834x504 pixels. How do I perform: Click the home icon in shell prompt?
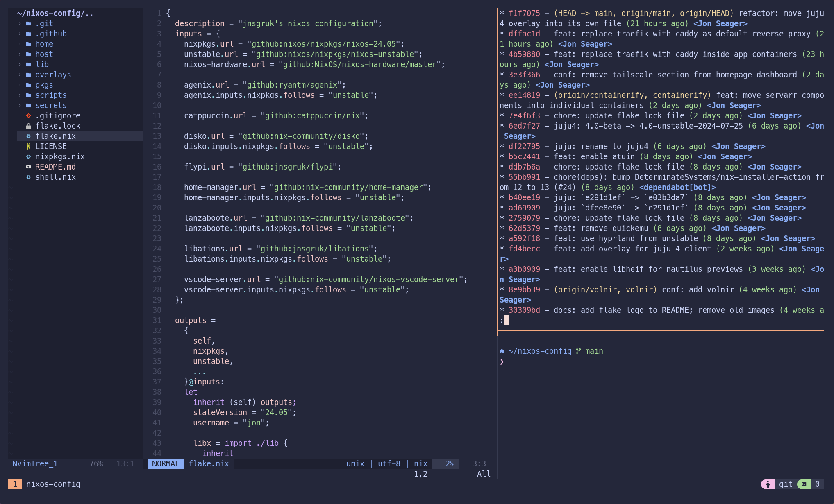[502, 351]
